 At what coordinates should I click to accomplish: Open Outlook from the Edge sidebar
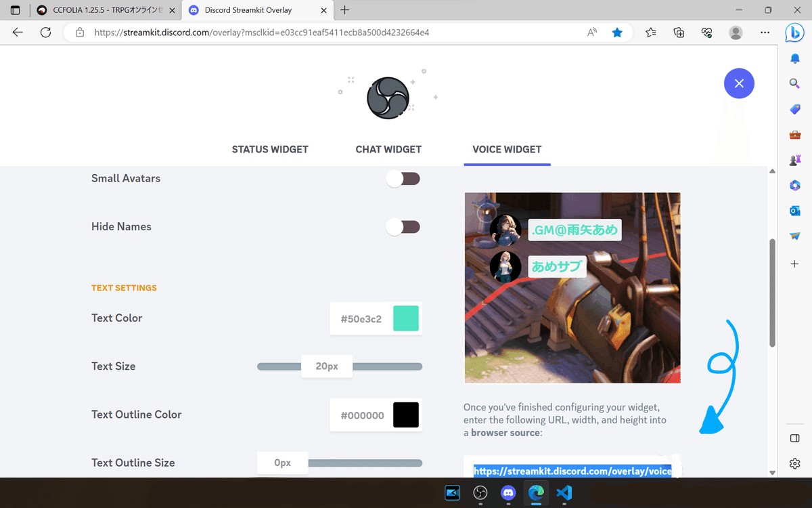coord(795,211)
